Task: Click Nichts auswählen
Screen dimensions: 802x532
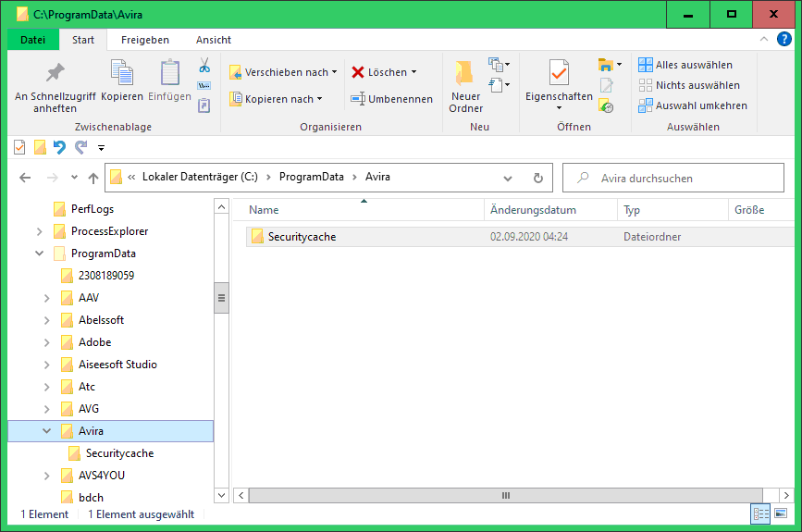Action: pos(689,85)
